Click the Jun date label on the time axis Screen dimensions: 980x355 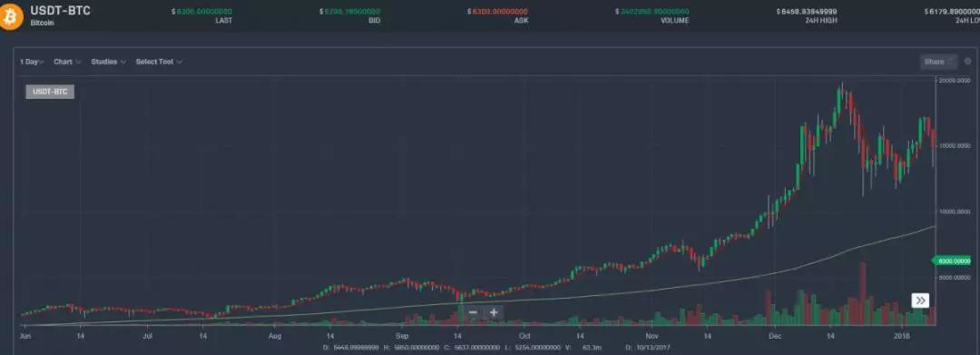click(x=25, y=336)
